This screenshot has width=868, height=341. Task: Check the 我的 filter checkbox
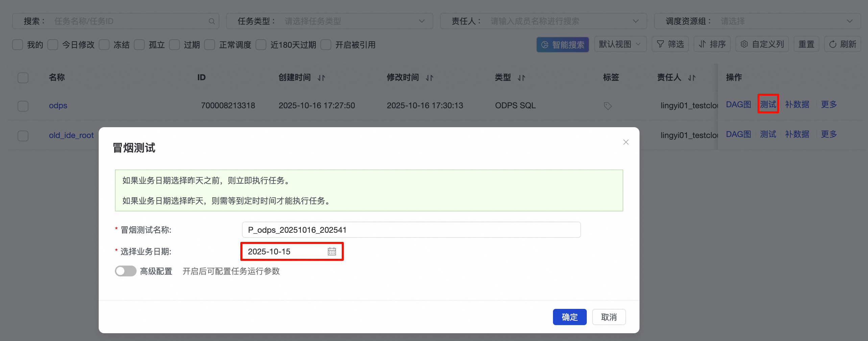[18, 45]
